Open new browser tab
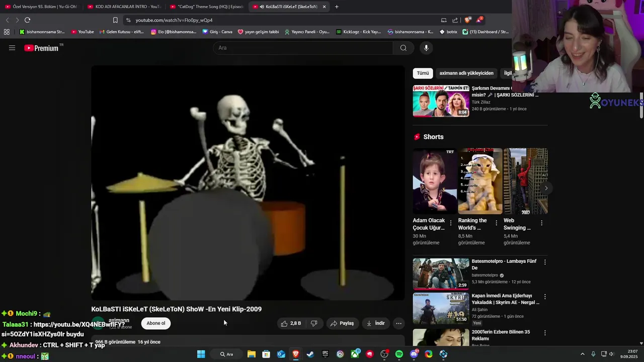 point(337,7)
